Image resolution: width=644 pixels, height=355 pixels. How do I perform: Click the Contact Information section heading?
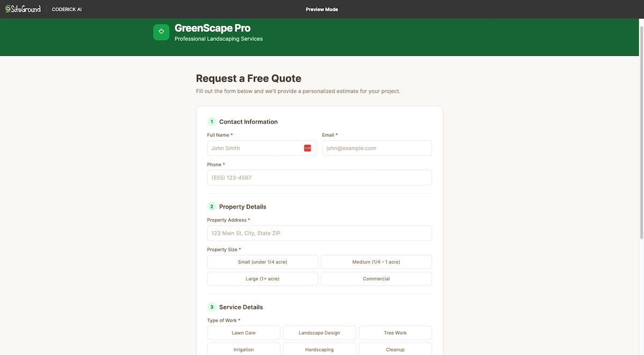click(248, 122)
